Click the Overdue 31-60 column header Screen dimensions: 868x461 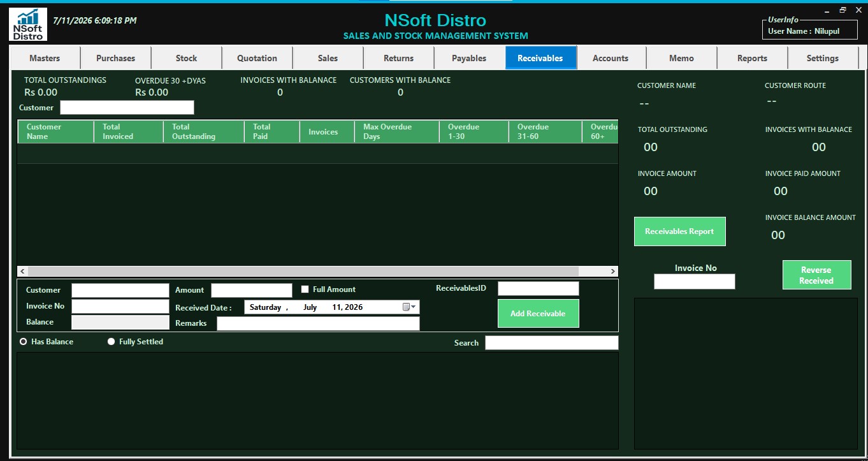[545, 131]
